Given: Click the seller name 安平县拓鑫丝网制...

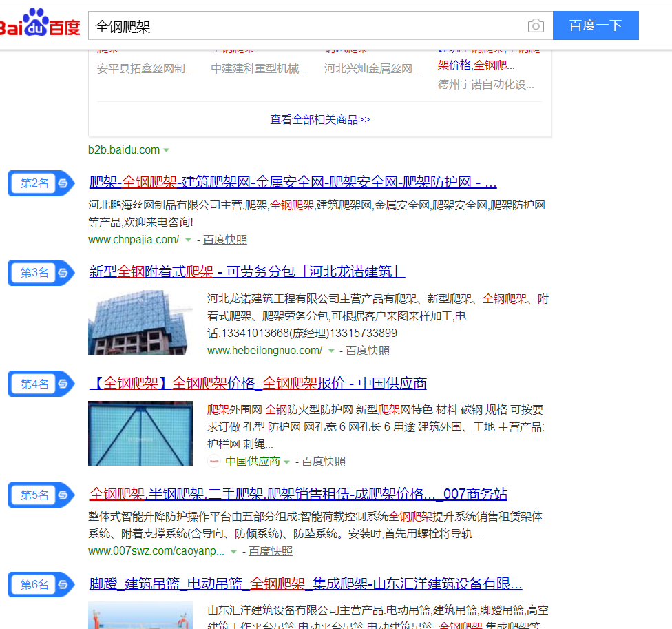Looking at the screenshot, I should pyautogui.click(x=145, y=69).
